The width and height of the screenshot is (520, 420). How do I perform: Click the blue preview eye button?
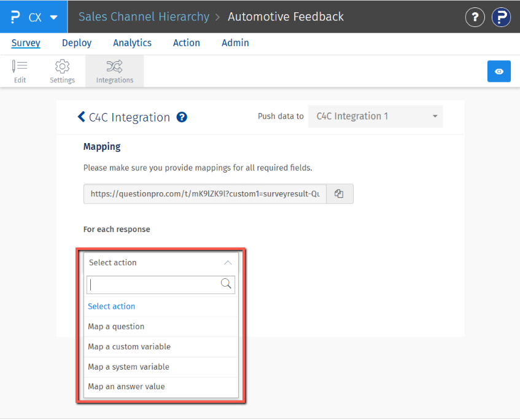point(499,71)
